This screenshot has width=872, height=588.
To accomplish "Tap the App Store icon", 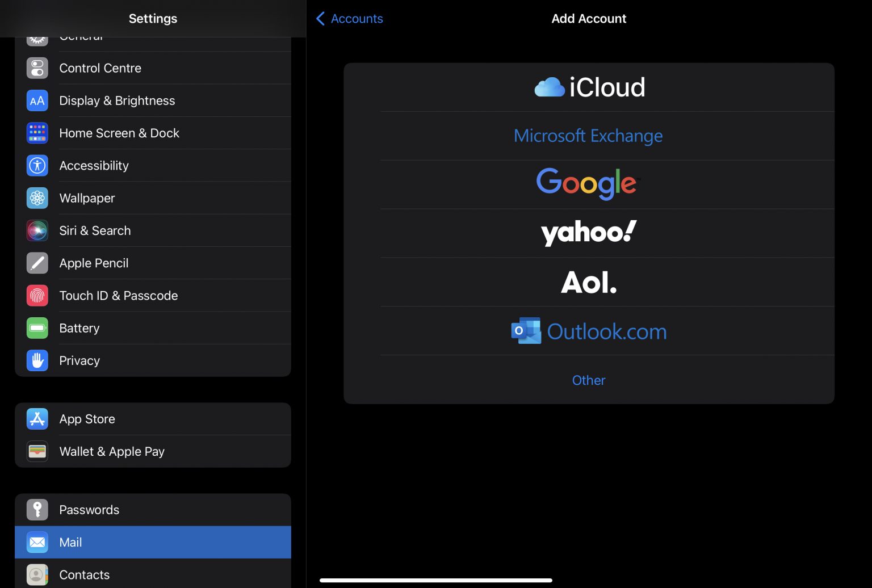I will [x=37, y=419].
